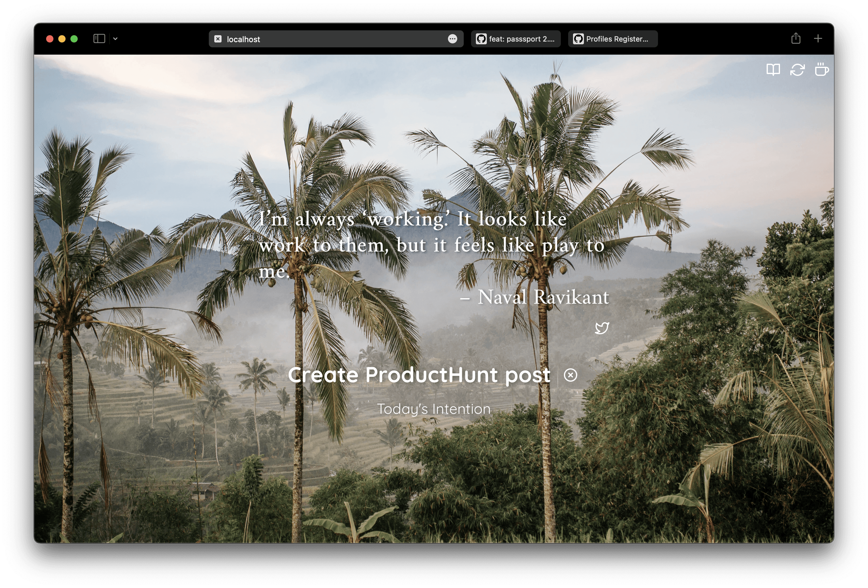Image resolution: width=868 pixels, height=588 pixels.
Task: Click the coffee cup icon
Action: (821, 69)
